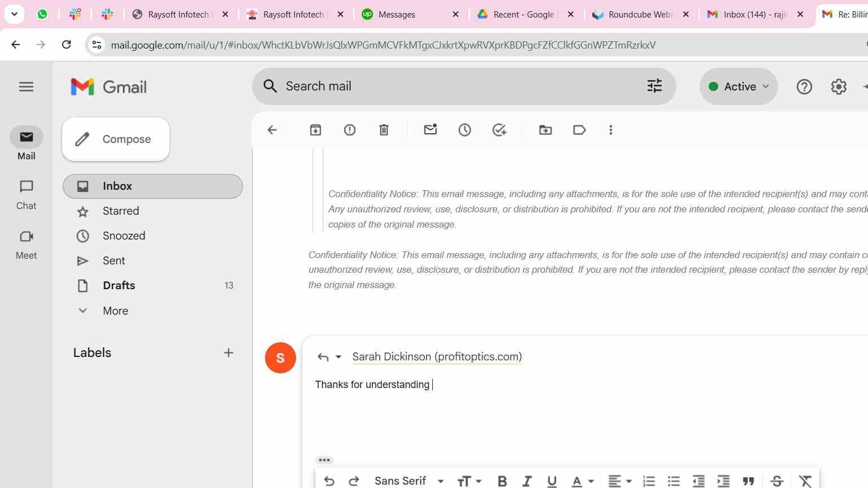Open the Active status dropdown
The image size is (868, 488).
coord(739,86)
